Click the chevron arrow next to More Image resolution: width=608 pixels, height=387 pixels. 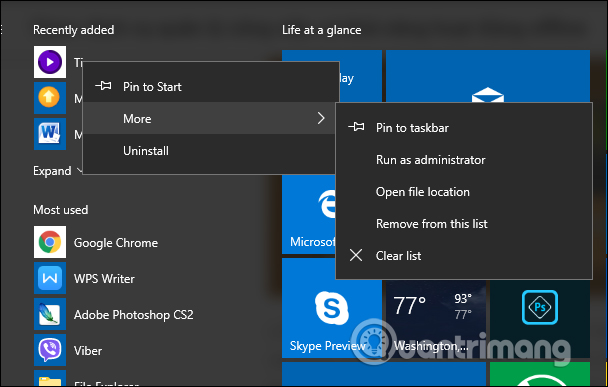[321, 118]
